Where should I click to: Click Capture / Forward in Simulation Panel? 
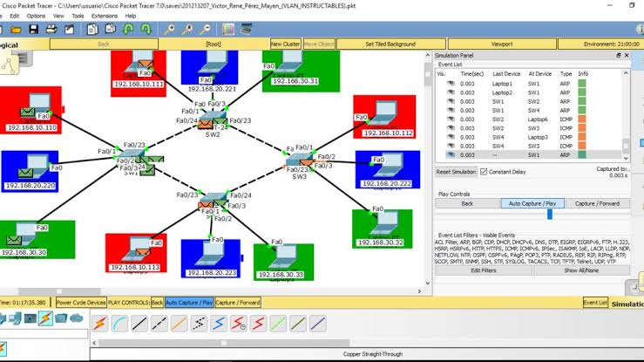[x=597, y=203]
